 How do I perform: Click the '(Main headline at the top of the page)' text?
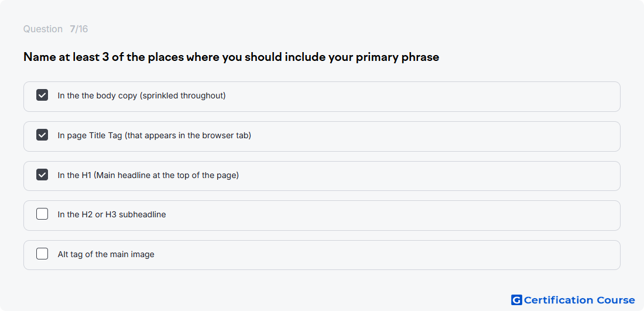point(166,176)
